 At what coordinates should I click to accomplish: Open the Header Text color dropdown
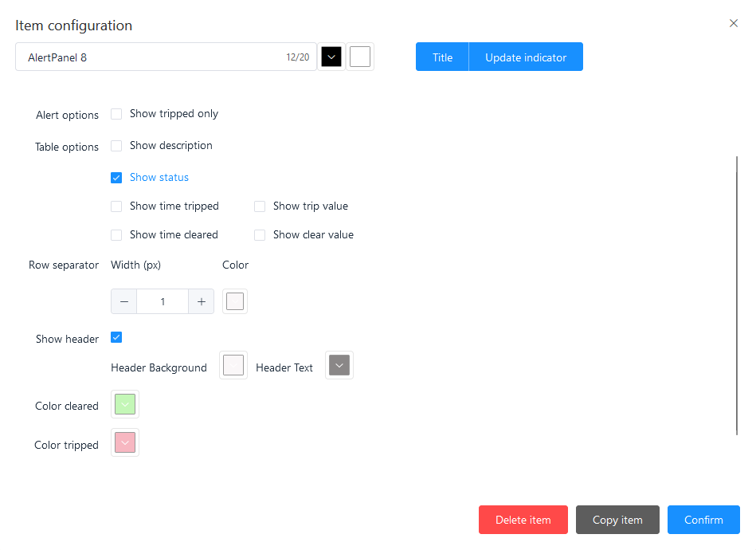point(339,365)
